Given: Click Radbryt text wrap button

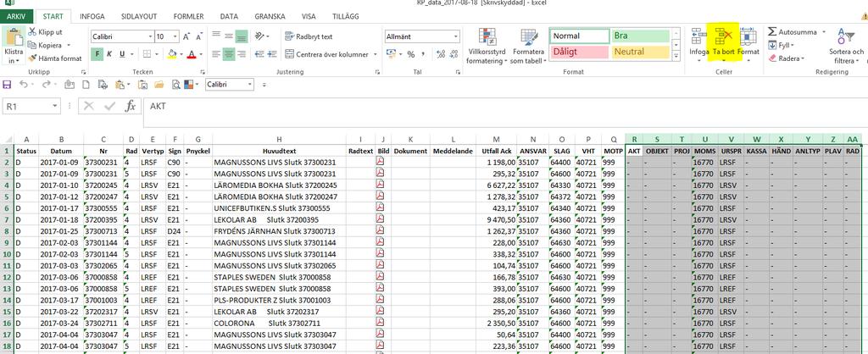Looking at the screenshot, I should point(309,36).
